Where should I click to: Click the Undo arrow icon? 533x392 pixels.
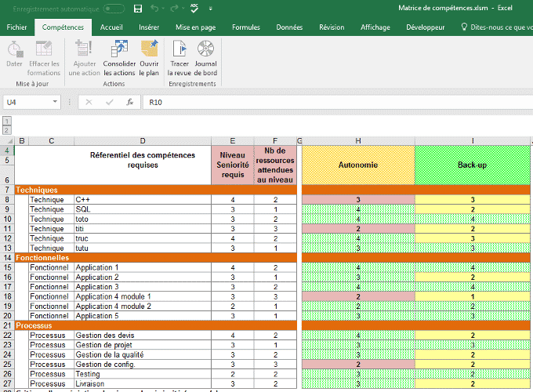[x=154, y=8]
